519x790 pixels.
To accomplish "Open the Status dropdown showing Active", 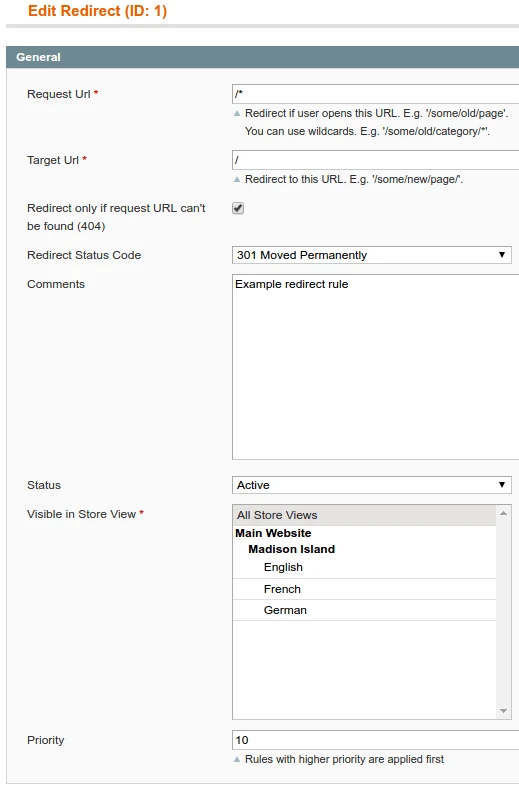I will point(371,485).
